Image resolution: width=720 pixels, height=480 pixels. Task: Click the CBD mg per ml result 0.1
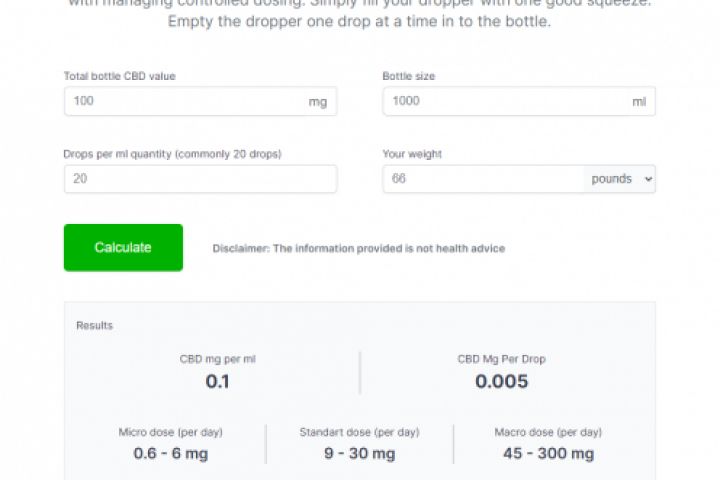point(217,381)
